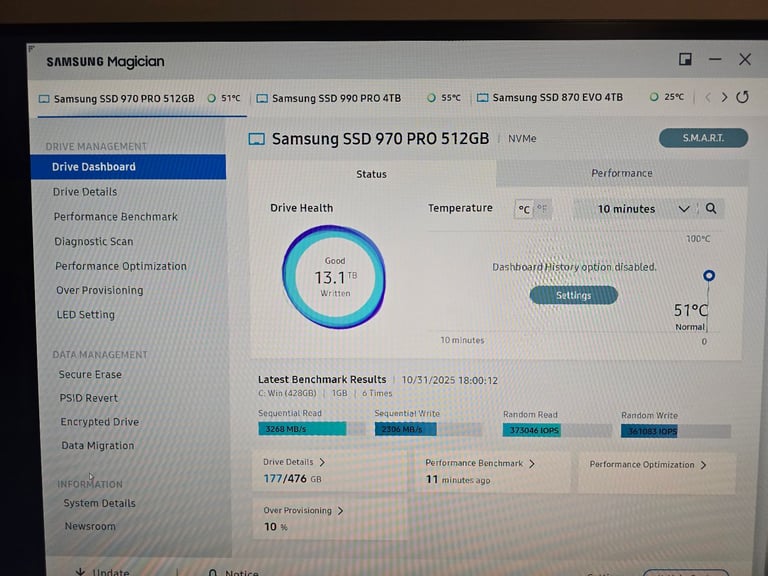The height and width of the screenshot is (576, 768).
Task: Open Over Provisioning in the sidebar
Action: (100, 290)
